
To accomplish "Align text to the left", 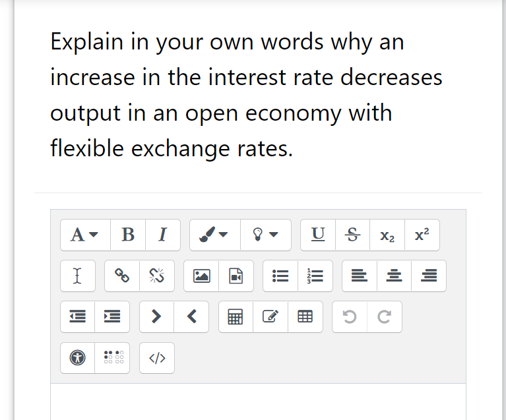I will pyautogui.click(x=360, y=276).
